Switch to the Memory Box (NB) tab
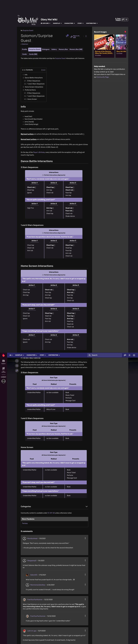 coord(76,49)
